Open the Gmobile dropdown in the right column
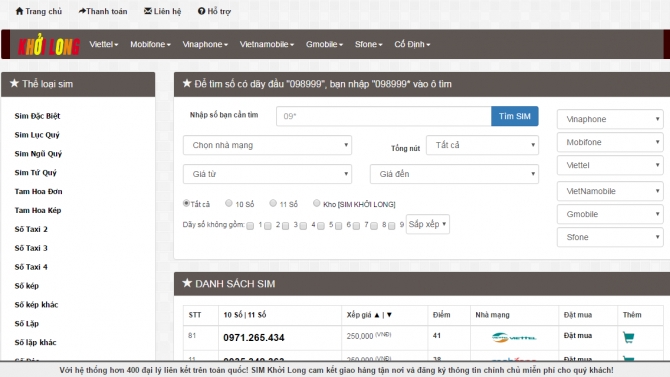 coord(610,215)
